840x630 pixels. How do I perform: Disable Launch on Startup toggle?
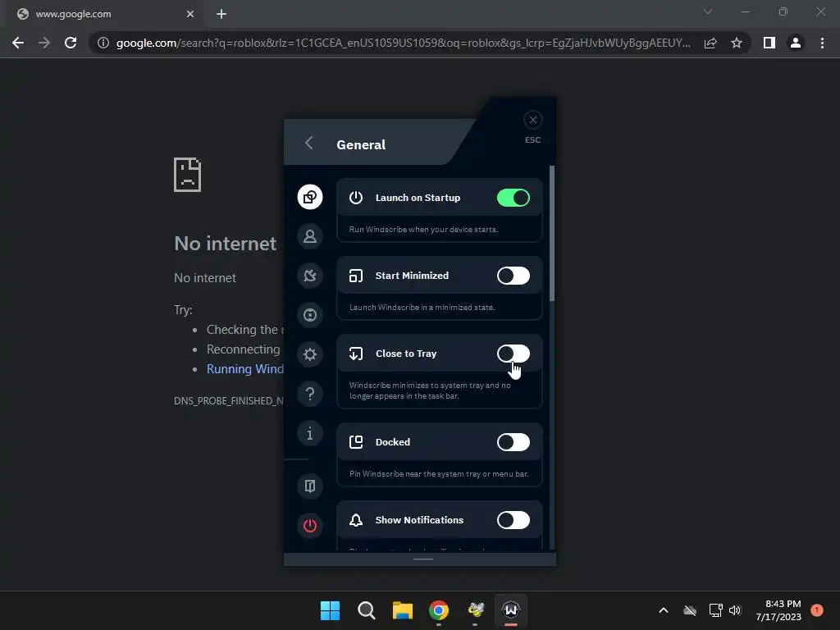click(514, 198)
